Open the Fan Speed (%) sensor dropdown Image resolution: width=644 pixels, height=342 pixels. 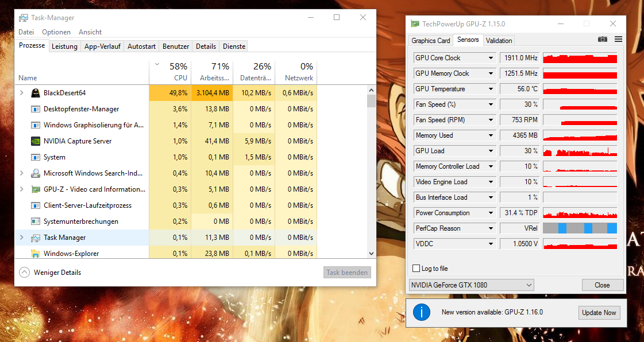click(491, 104)
